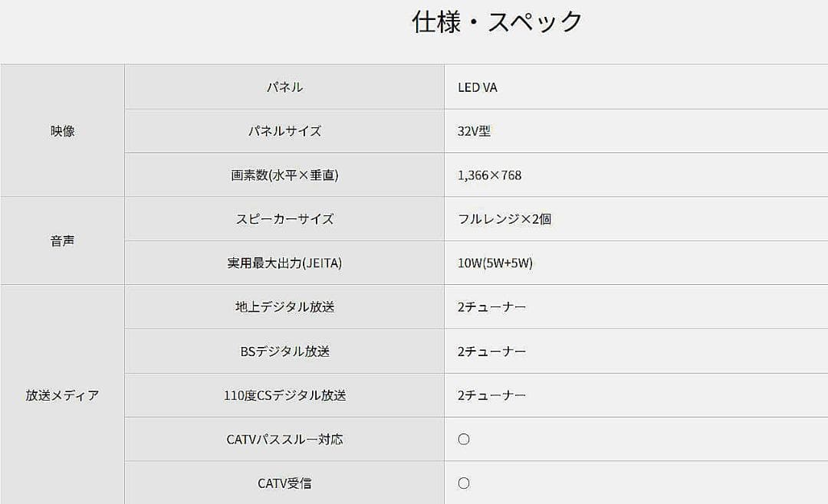Click the パネル row label
Screen dimensions: 828x504
(284, 87)
